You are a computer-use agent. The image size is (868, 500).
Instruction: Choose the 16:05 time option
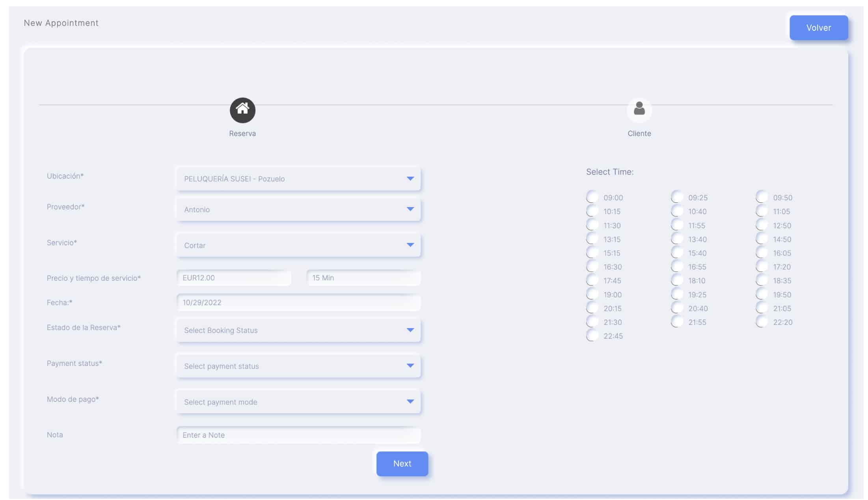762,252
